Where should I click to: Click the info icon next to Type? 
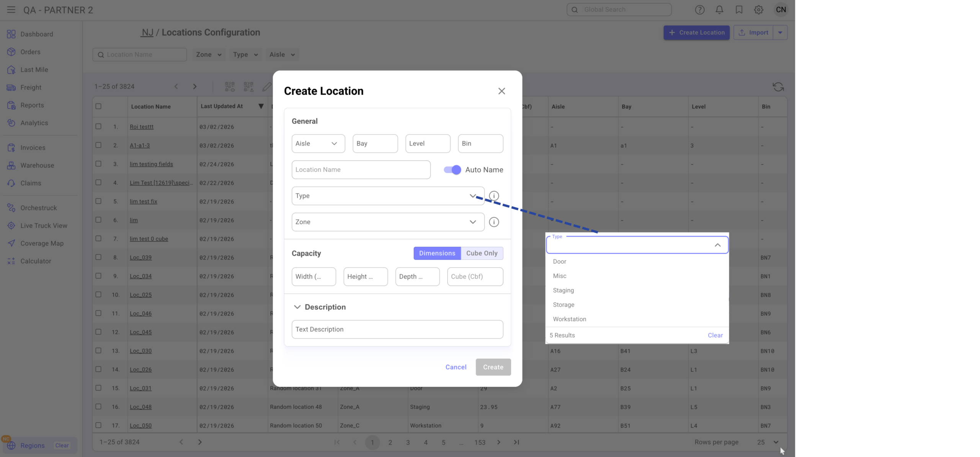(x=494, y=196)
